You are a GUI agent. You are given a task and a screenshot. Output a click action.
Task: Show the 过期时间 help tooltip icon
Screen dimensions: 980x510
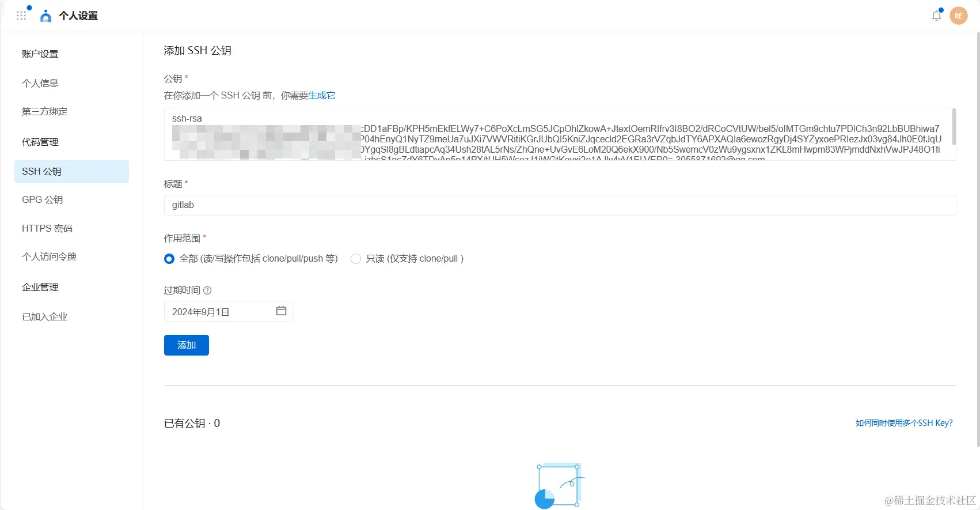[207, 290]
